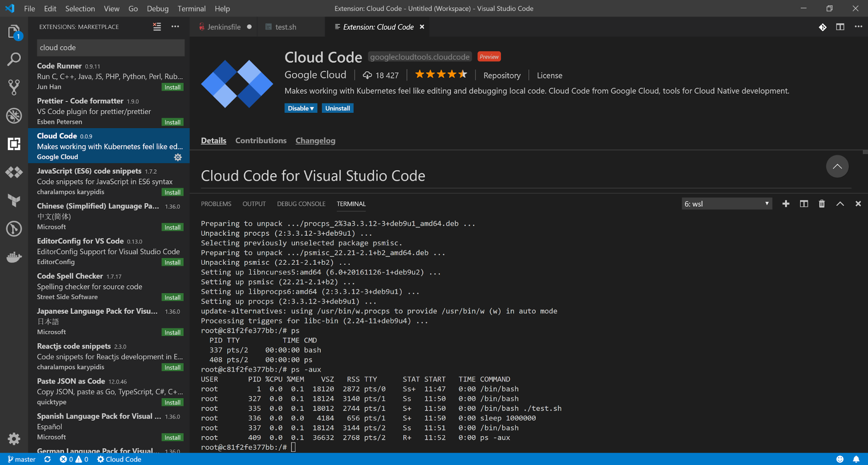868x465 pixels.
Task: Select EditorConfig for VS Code entry
Action: [109, 251]
